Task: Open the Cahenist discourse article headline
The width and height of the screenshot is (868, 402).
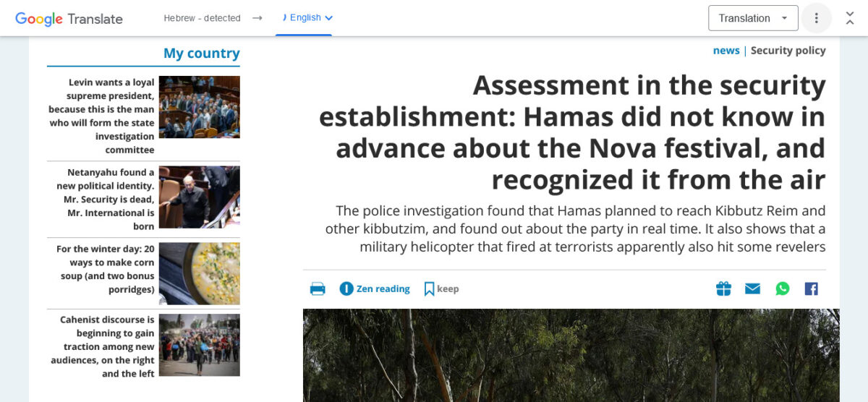Action: tap(103, 346)
